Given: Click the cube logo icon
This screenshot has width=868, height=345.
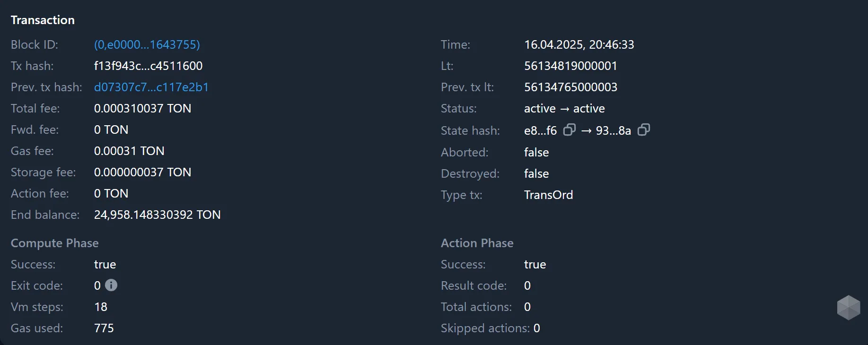Looking at the screenshot, I should [x=848, y=308].
